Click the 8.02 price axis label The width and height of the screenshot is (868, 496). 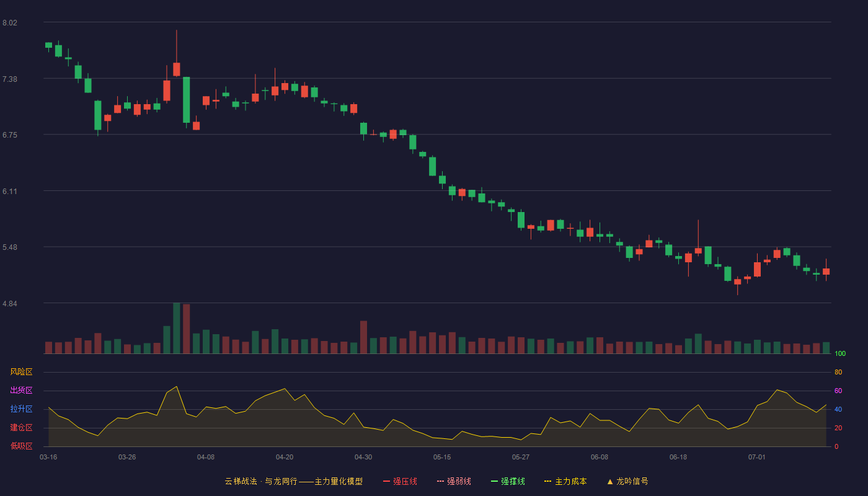click(10, 23)
